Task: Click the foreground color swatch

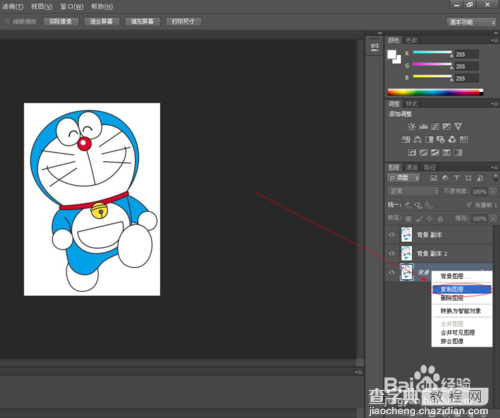Action: pos(392,55)
